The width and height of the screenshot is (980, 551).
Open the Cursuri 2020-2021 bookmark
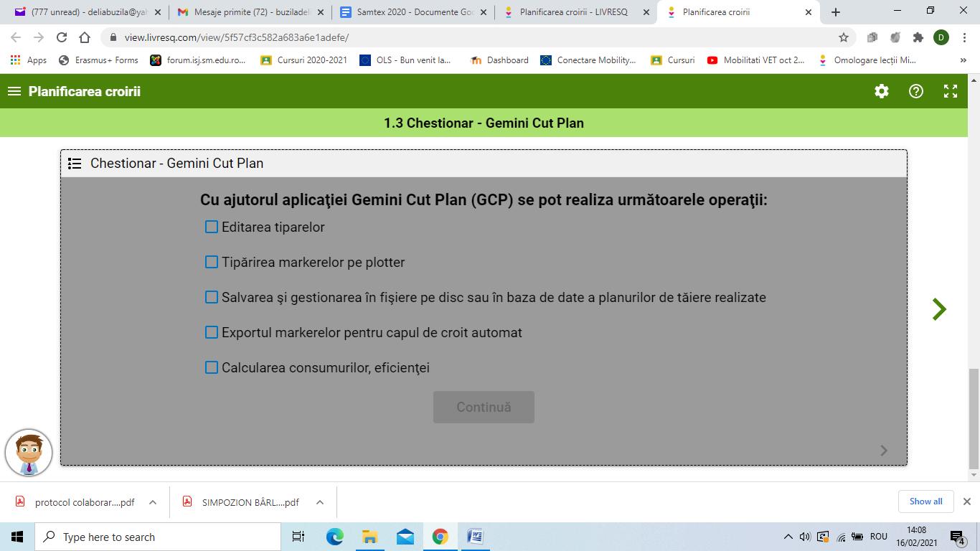[x=303, y=60]
